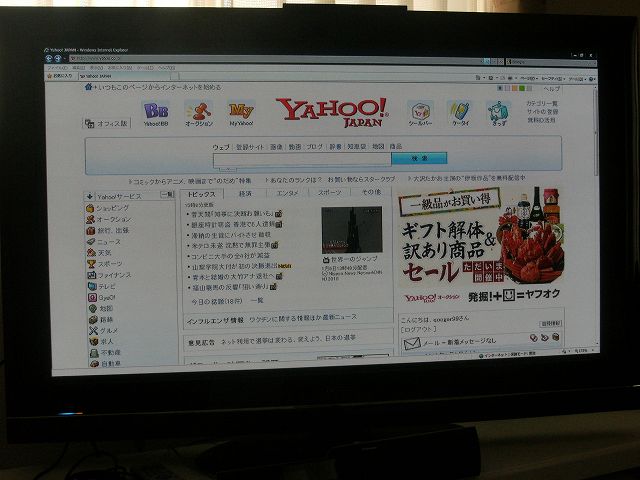This screenshot has width=640, height=480.
Task: Open スポーツ in the left services list
Action: 105,264
